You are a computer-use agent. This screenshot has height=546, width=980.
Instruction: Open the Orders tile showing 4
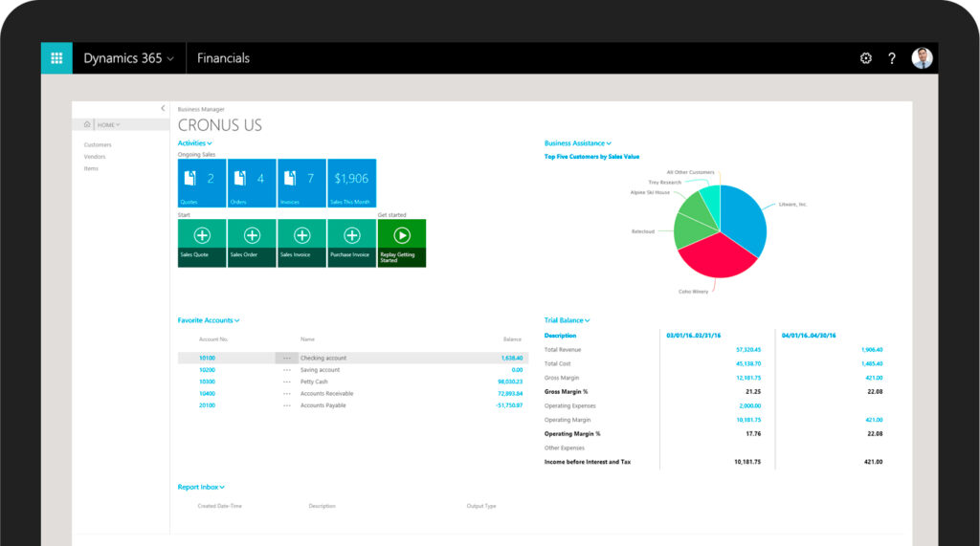click(x=252, y=183)
